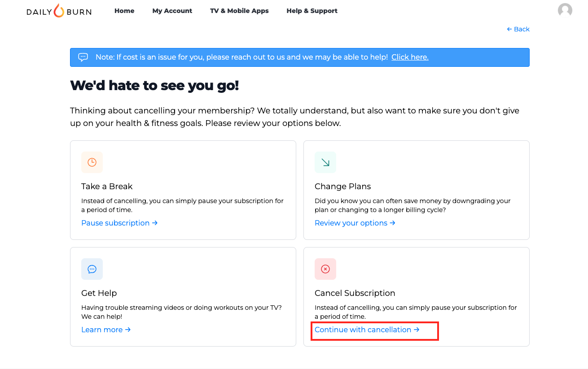The image size is (588, 369).
Task: Click the blue chat bubble Get Help icon
Action: 92,269
